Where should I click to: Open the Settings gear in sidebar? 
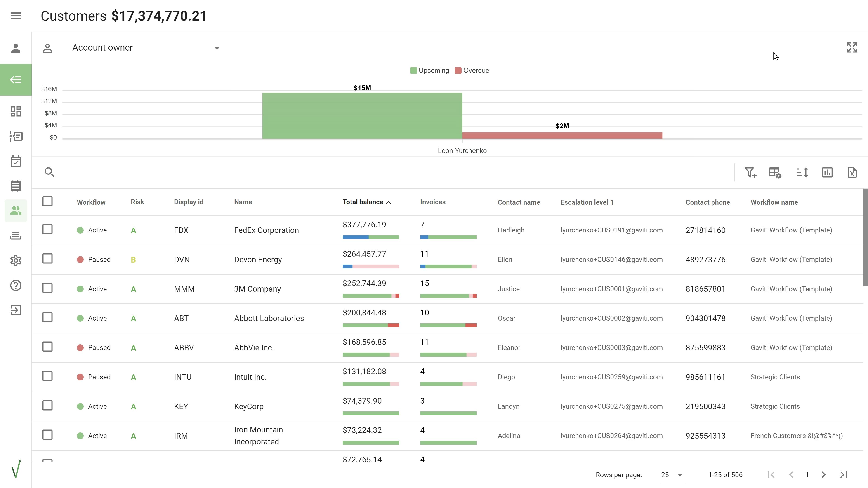click(x=16, y=260)
